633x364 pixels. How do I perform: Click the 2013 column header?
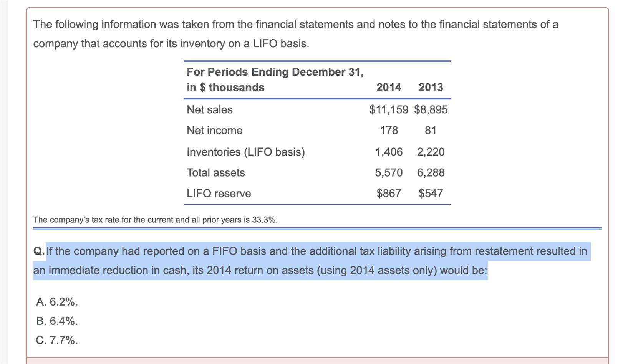pyautogui.click(x=431, y=88)
